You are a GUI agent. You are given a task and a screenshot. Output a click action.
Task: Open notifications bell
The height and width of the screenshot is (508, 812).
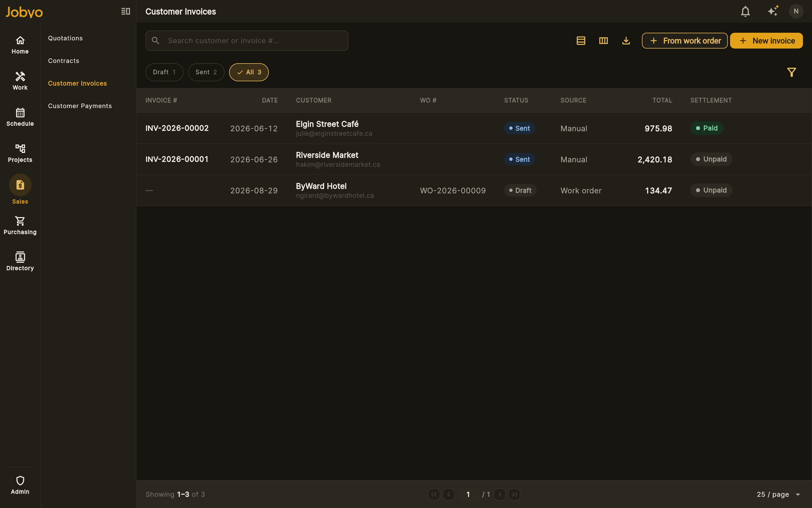(745, 11)
